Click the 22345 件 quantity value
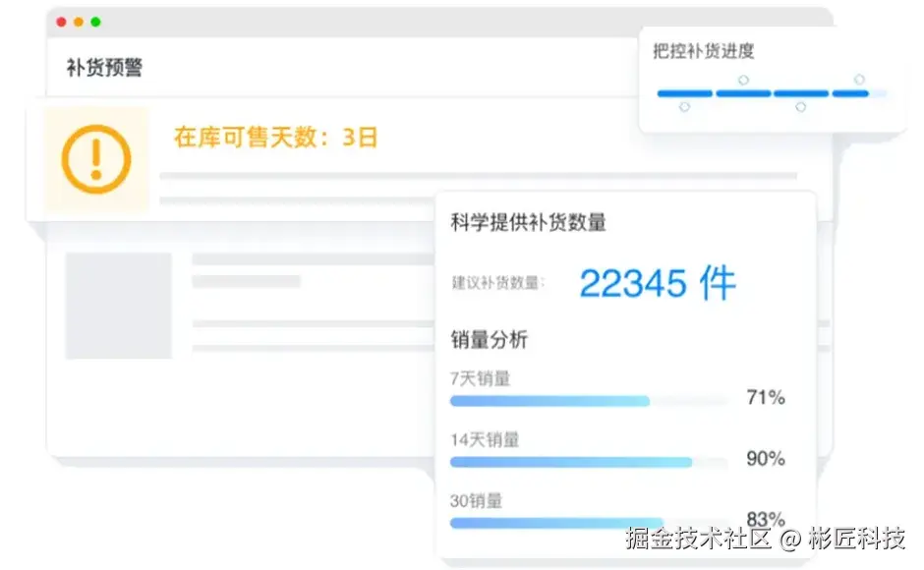The width and height of the screenshot is (924, 570). (657, 283)
